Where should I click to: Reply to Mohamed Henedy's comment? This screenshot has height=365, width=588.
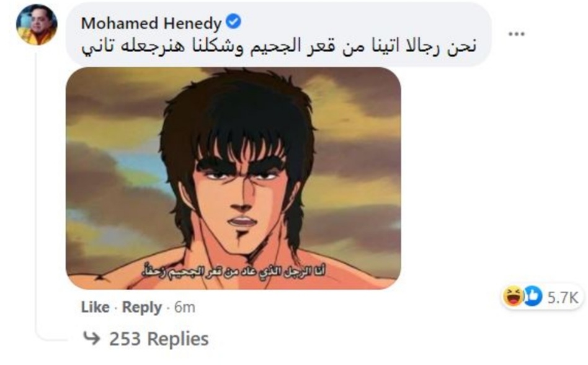[142, 307]
